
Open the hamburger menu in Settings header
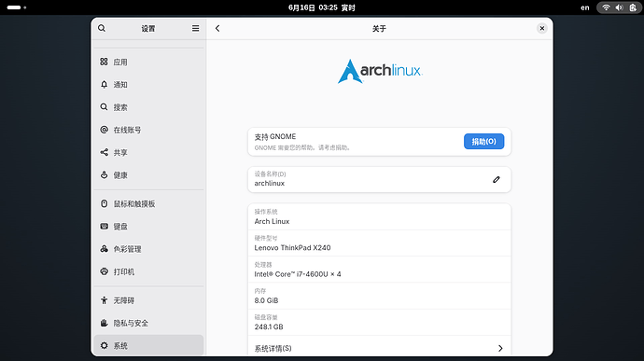click(x=195, y=28)
